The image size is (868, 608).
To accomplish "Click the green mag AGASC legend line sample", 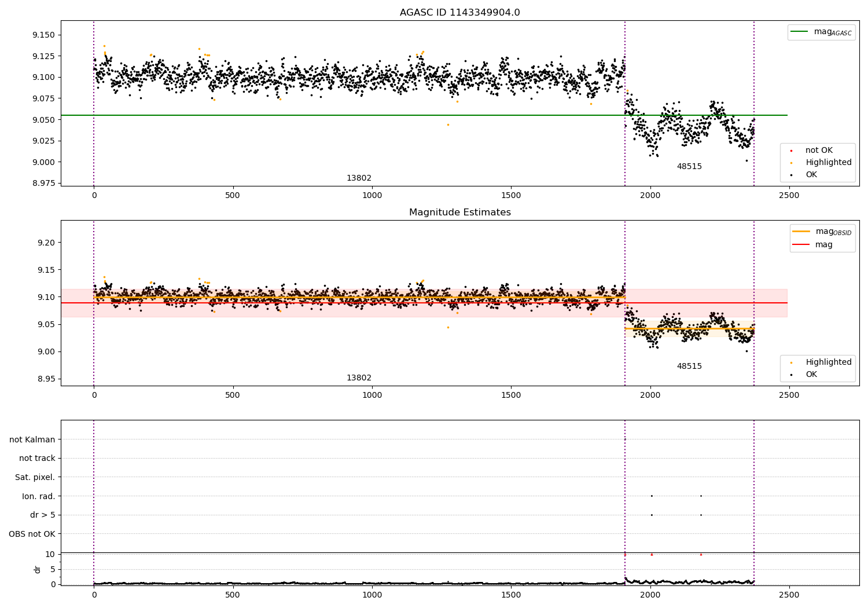I will pyautogui.click(x=799, y=32).
